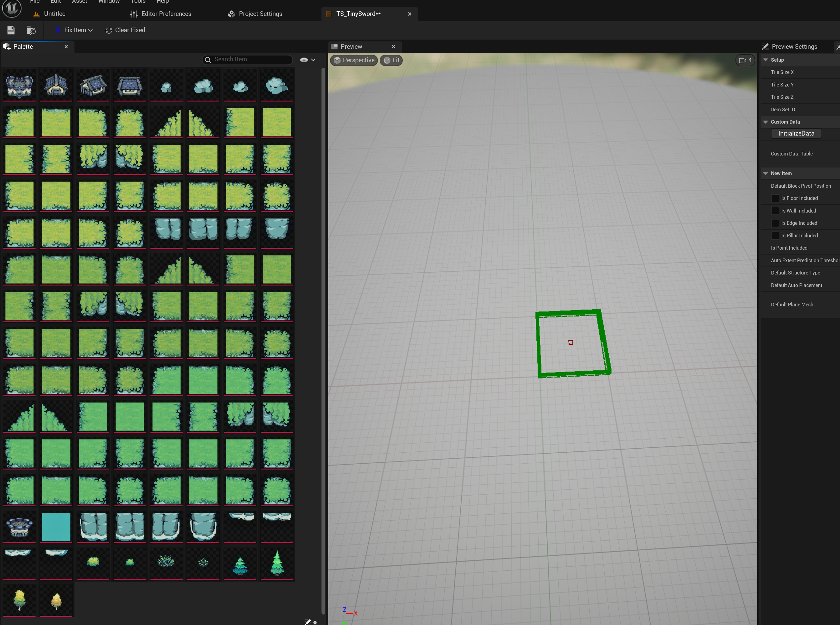Select the castle building thumbnail in palette
Viewport: 840px width, 625px height.
[19, 86]
